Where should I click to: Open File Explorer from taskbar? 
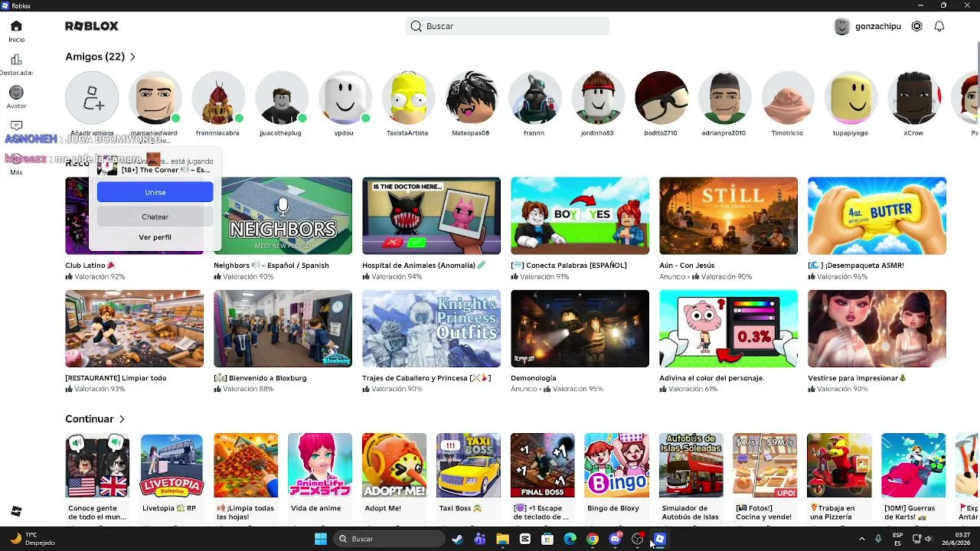[x=502, y=539]
